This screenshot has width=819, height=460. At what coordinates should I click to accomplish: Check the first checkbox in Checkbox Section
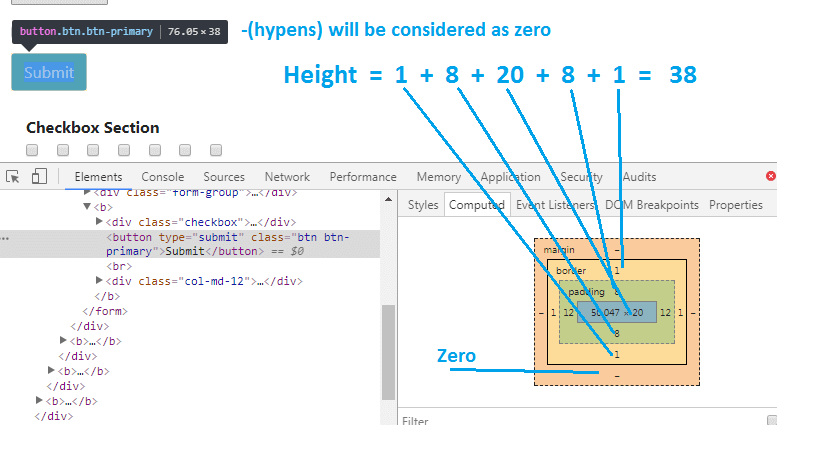click(32, 150)
